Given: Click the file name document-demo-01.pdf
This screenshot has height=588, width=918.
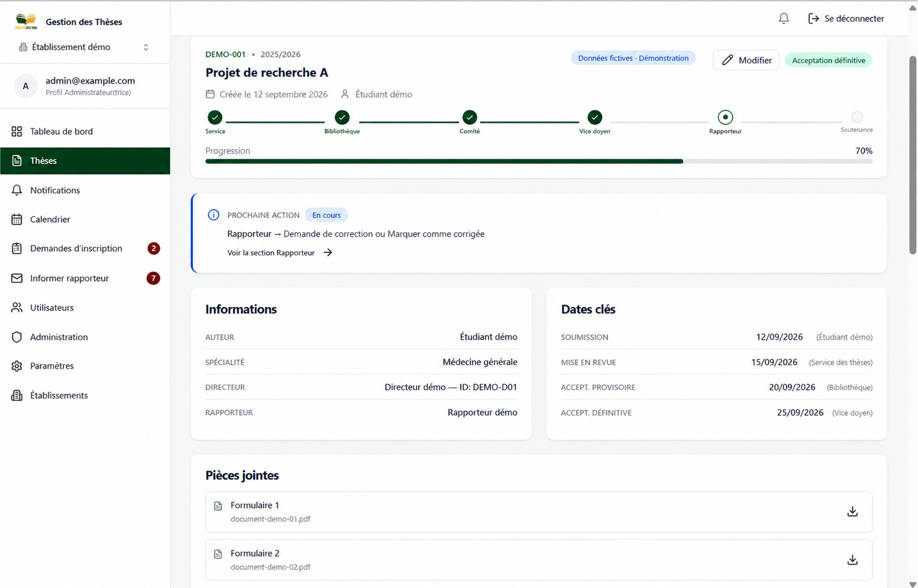Looking at the screenshot, I should (271, 519).
